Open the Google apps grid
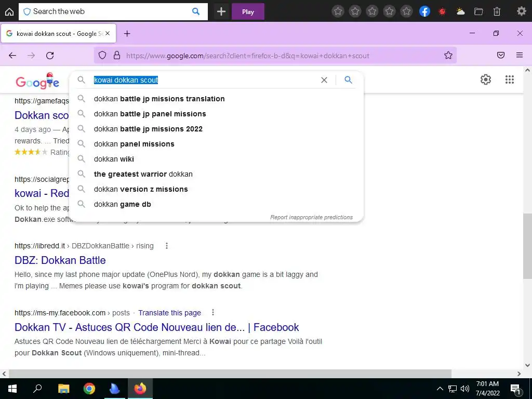Viewport: 532px width, 399px height. (509, 79)
